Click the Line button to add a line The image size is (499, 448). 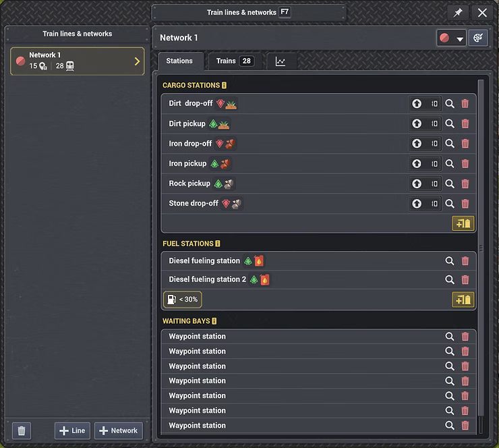pyautogui.click(x=72, y=430)
